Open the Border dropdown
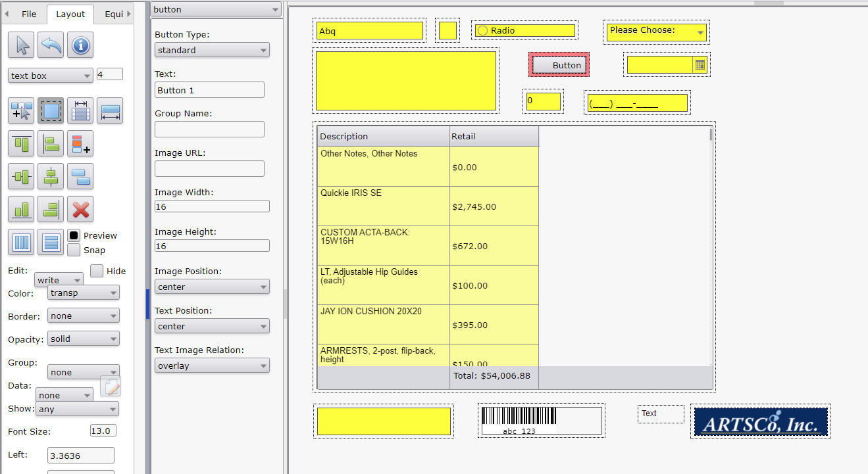 click(x=84, y=316)
